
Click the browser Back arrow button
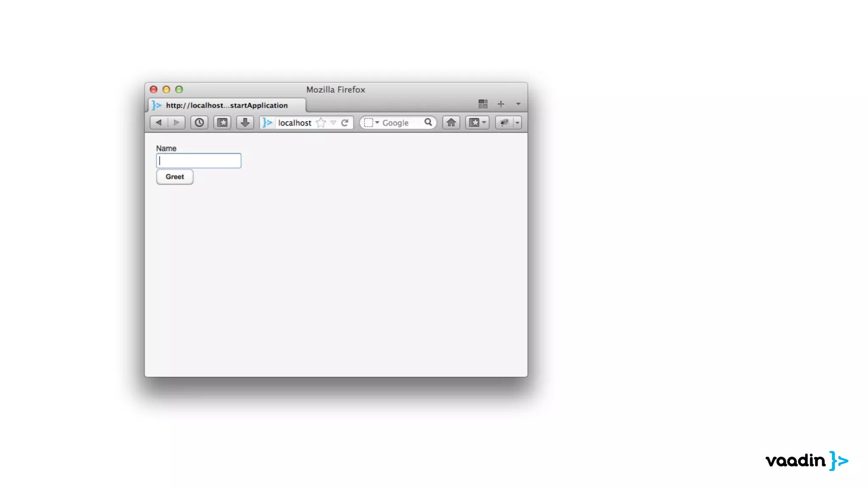pos(159,123)
